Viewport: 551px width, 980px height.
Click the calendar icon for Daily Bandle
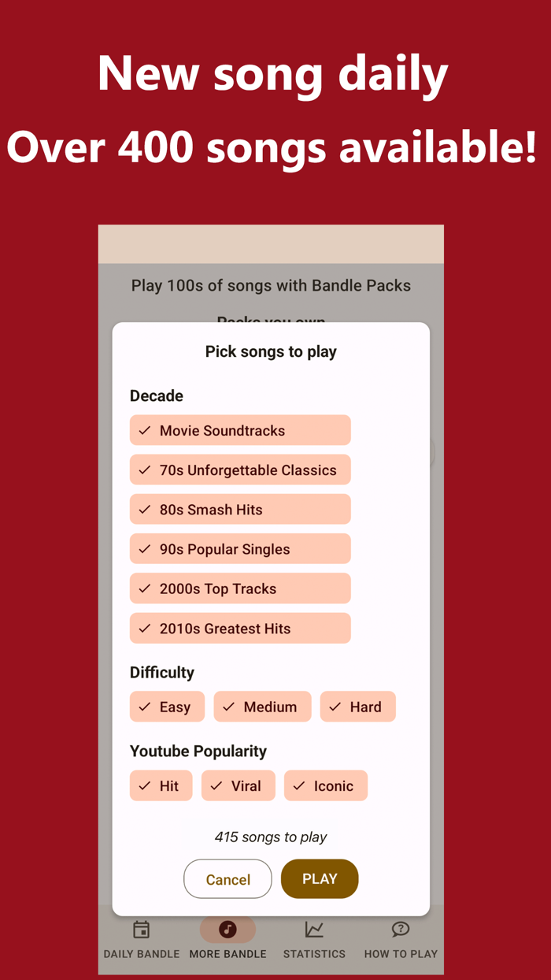pos(141,930)
